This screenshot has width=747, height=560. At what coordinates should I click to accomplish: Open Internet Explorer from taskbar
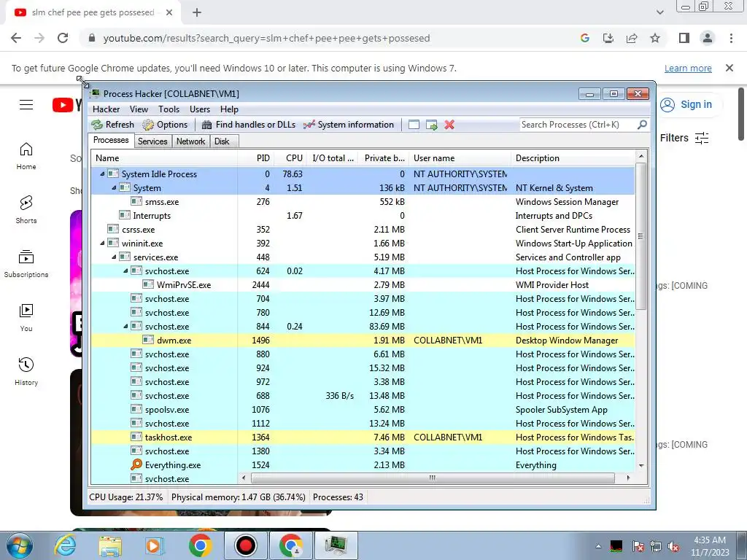point(65,545)
